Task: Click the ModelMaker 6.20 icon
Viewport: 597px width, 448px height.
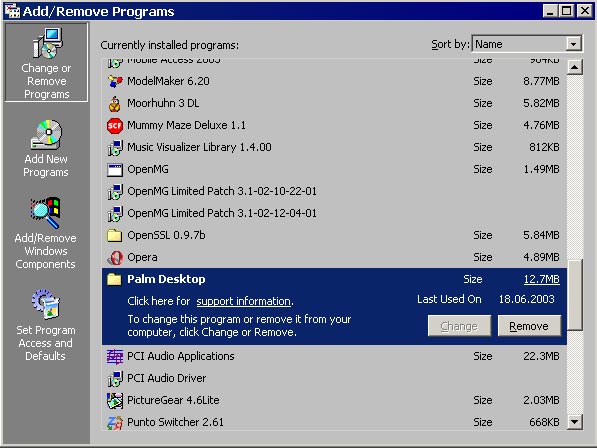Action: point(115,81)
